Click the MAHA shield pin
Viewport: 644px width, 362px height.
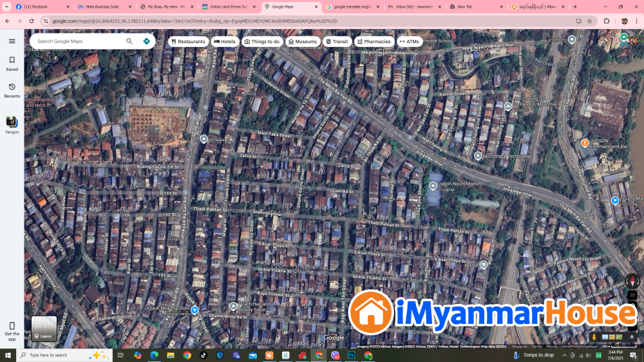click(484, 265)
